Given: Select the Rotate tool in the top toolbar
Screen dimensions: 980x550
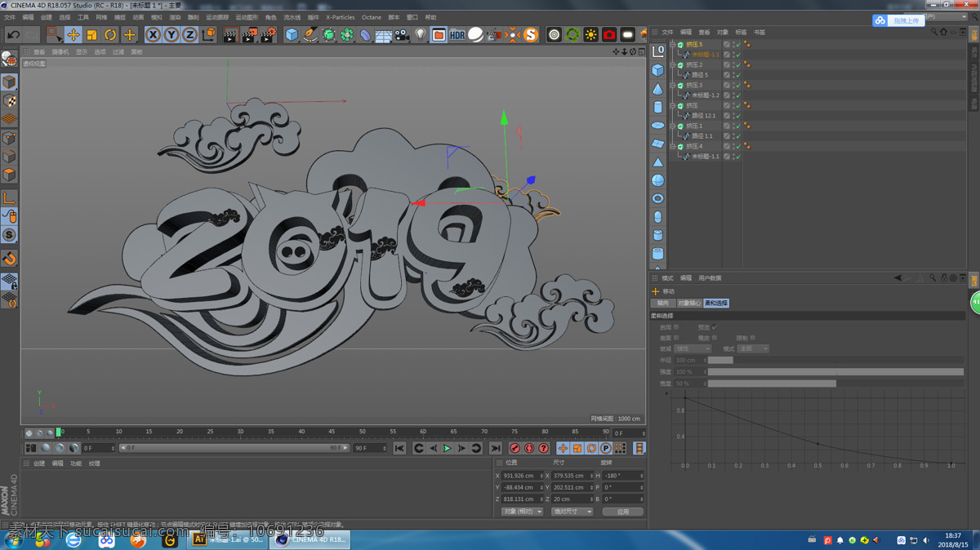Looking at the screenshot, I should (x=110, y=34).
